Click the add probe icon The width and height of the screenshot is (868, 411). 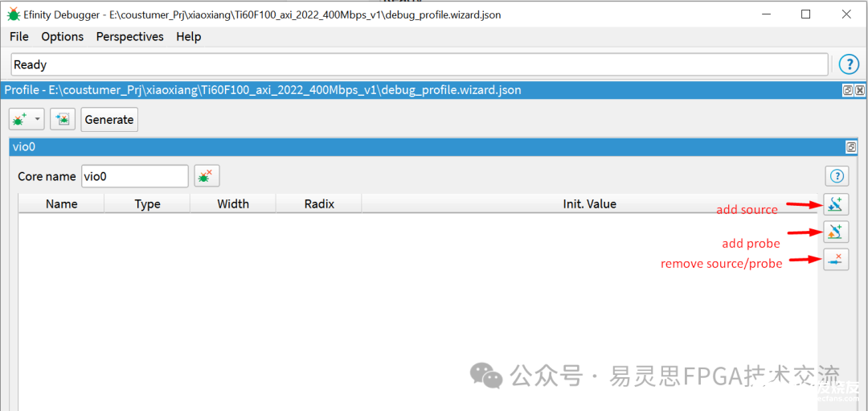pos(836,232)
